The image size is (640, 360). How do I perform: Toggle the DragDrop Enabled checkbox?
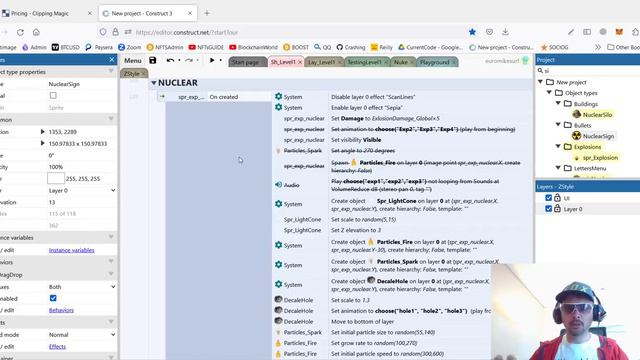coord(53,298)
